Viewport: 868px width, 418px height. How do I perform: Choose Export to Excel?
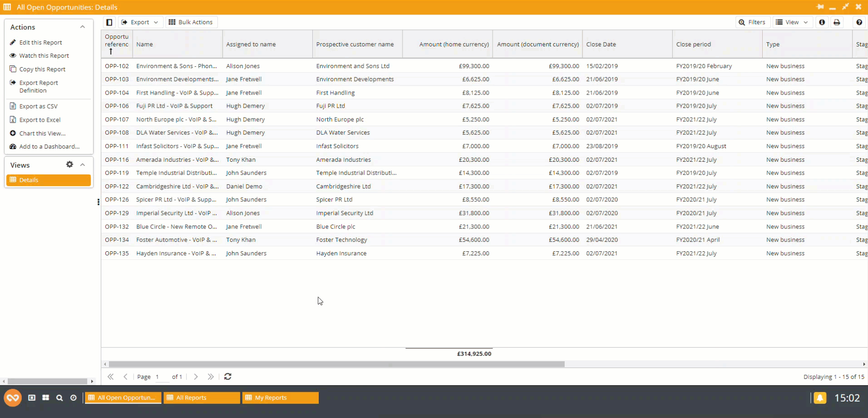[x=39, y=120]
